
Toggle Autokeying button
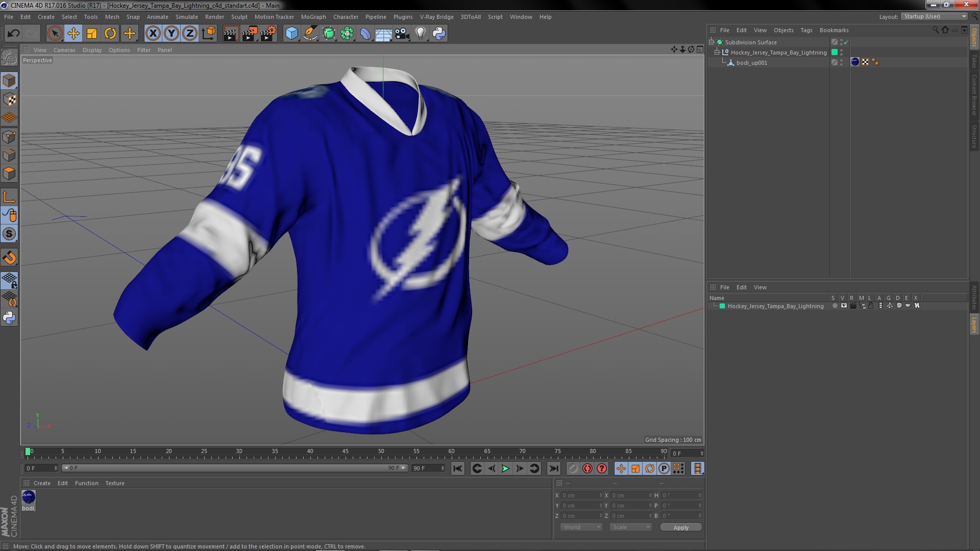(587, 468)
